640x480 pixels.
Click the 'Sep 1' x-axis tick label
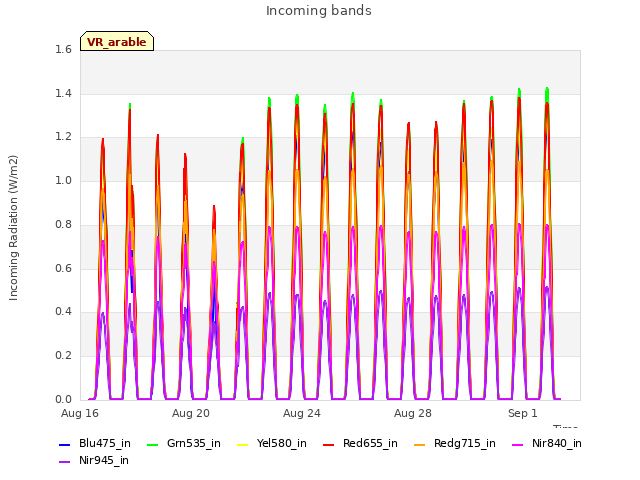click(522, 413)
